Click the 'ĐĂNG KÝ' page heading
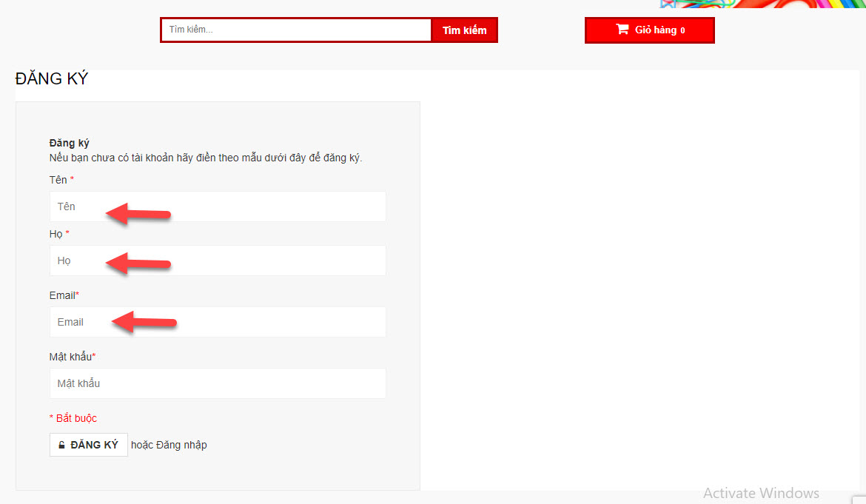This screenshot has width=866, height=504. coord(51,79)
